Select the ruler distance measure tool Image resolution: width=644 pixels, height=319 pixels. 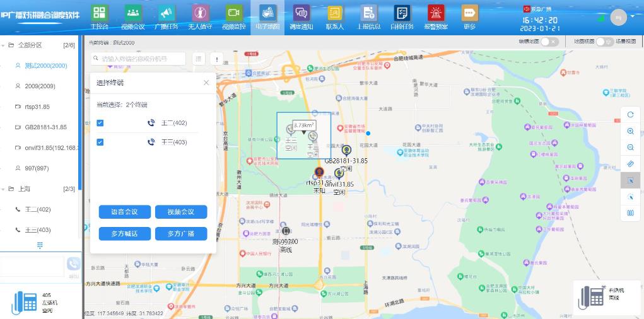(x=630, y=164)
